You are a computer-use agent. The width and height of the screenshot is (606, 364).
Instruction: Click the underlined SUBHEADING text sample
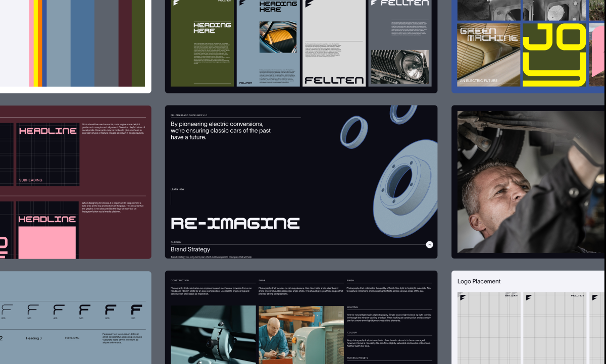(72, 338)
